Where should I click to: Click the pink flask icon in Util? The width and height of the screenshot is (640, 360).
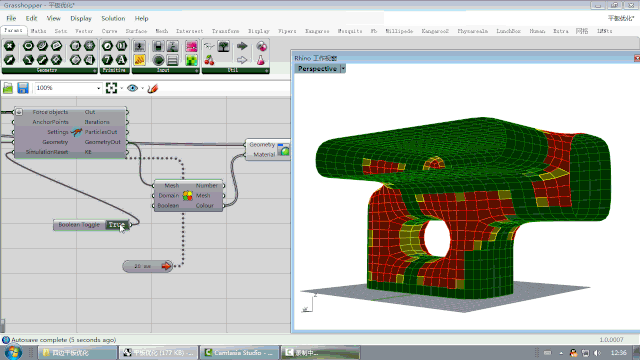tap(261, 60)
